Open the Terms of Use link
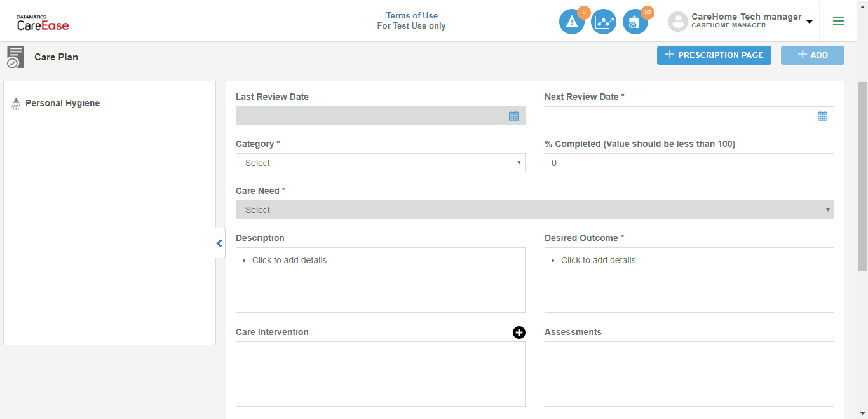Viewport: 868px width, 419px height. click(x=411, y=15)
